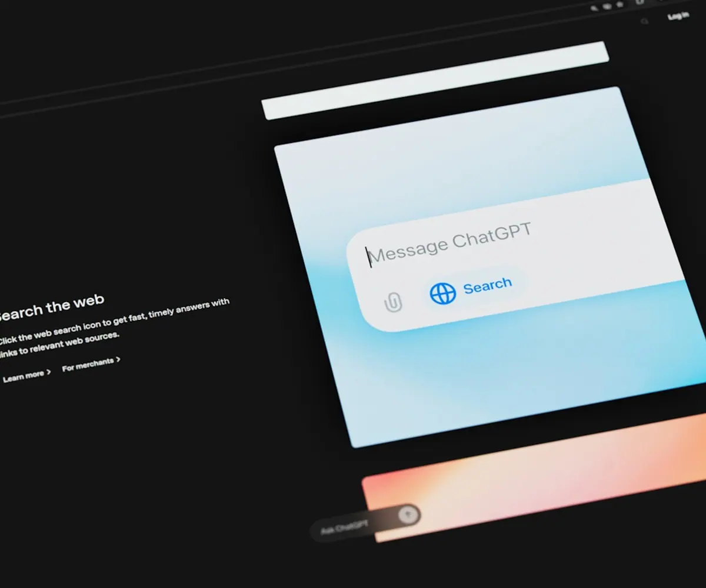This screenshot has width=706, height=588.
Task: Click the paperclip attach icon
Action: coord(393,302)
